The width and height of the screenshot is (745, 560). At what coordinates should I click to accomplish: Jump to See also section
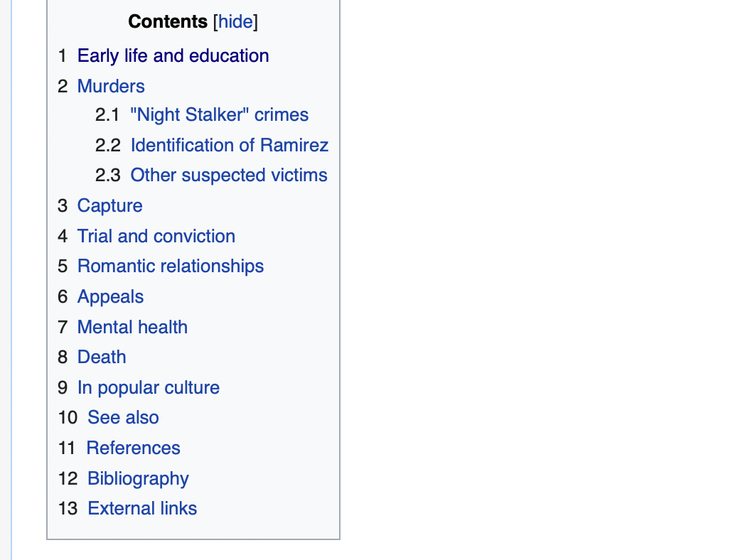click(x=123, y=418)
